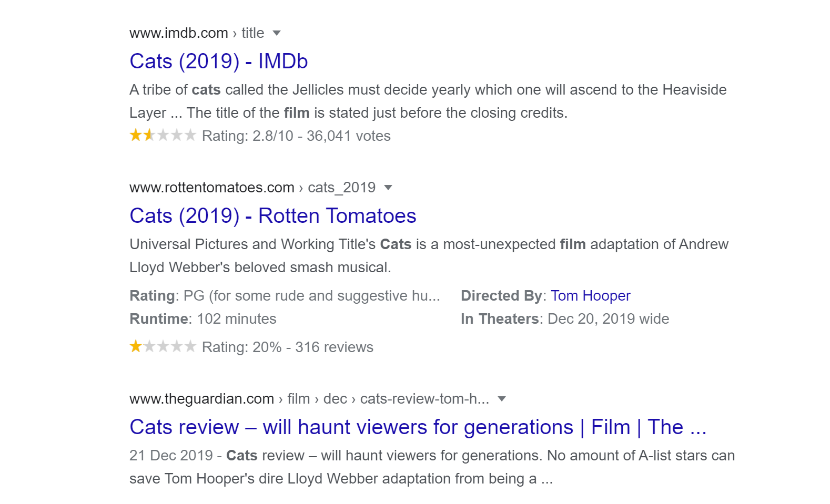
Task: Open the Tom Hooper director link
Action: [590, 296]
